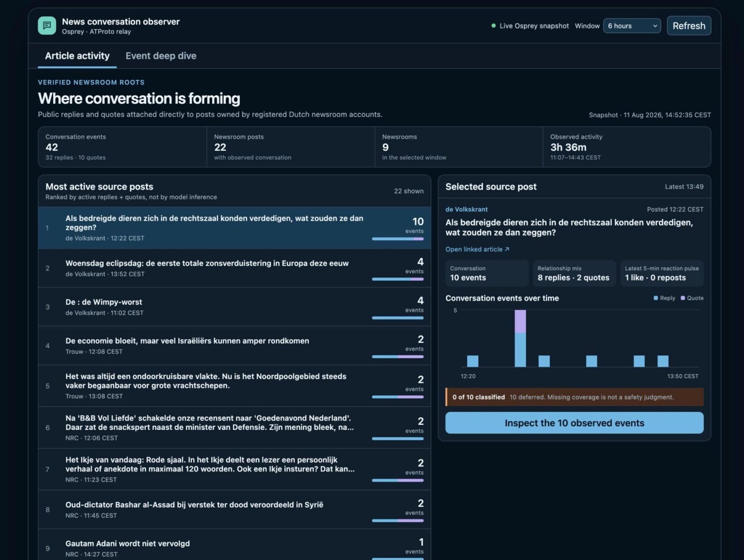Click the Refresh button
Image resolution: width=744 pixels, height=560 pixels.
point(689,26)
